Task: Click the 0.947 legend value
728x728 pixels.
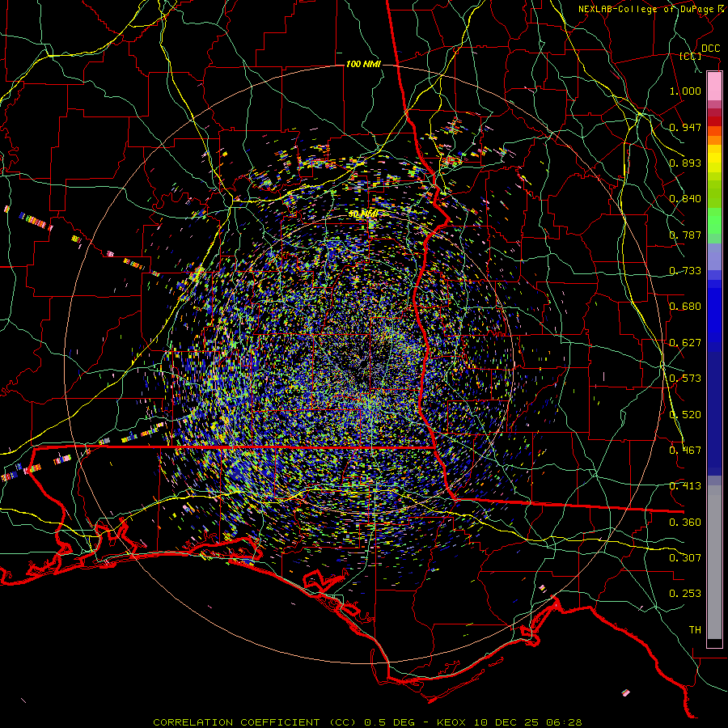Action: coord(685,127)
